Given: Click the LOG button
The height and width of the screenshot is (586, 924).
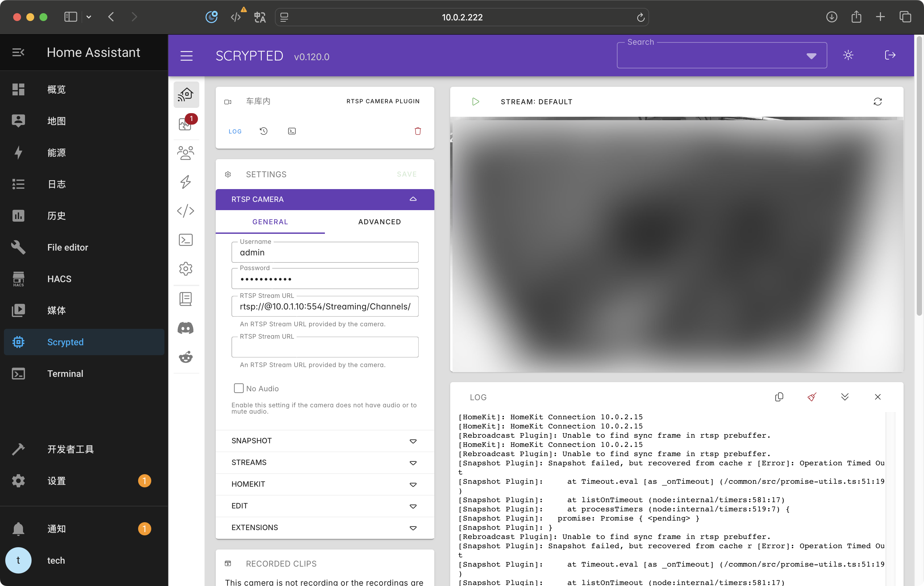Looking at the screenshot, I should pyautogui.click(x=235, y=131).
